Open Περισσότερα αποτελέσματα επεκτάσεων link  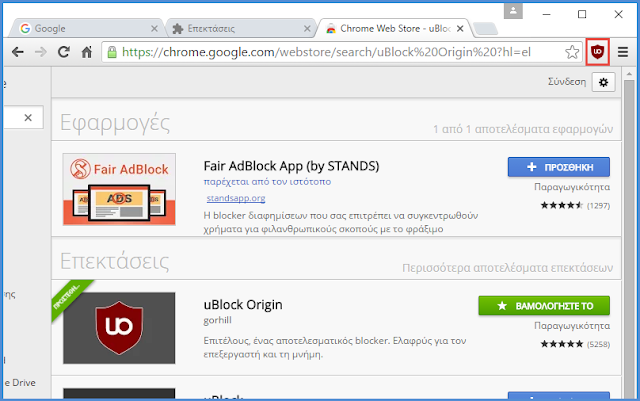click(507, 268)
